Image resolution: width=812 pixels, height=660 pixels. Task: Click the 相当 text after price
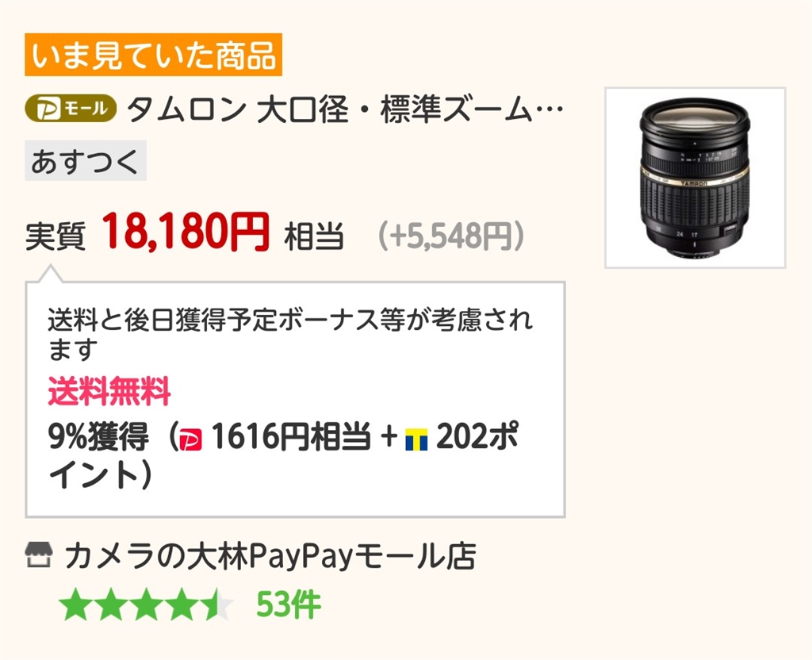coord(314,236)
